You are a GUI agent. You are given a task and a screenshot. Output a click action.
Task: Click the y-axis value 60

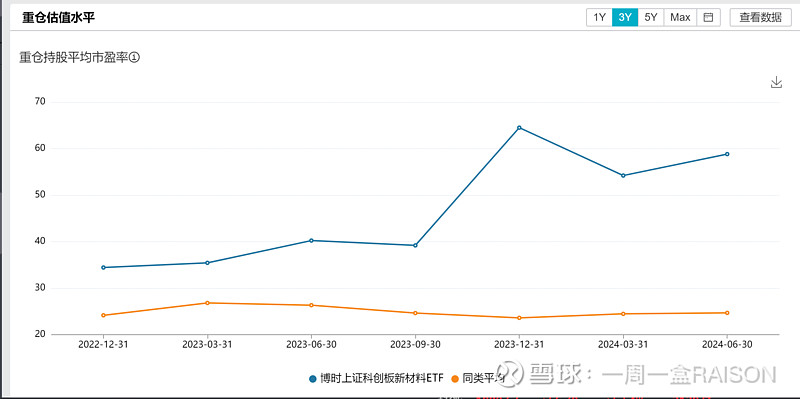pyautogui.click(x=40, y=148)
